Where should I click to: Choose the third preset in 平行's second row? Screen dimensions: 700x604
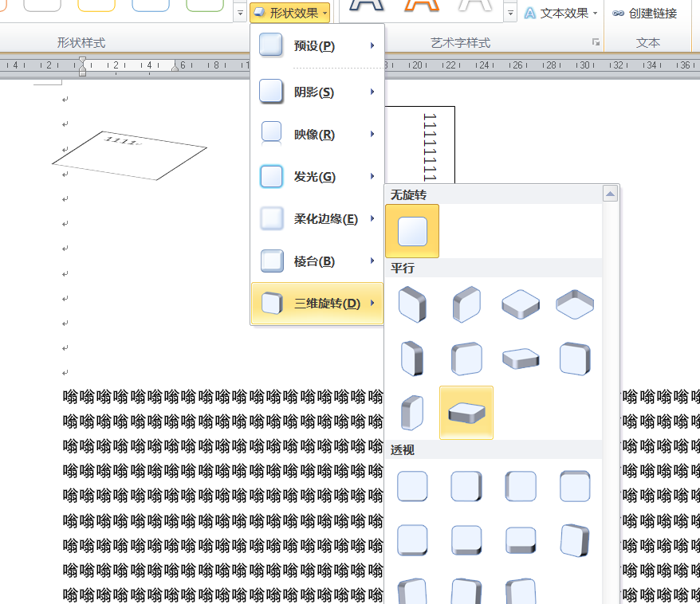pyautogui.click(x=520, y=359)
